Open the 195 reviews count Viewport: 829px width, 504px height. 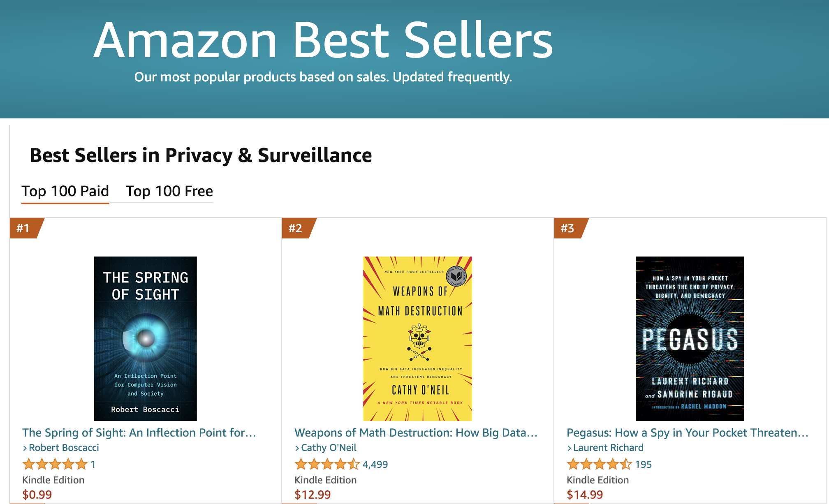(643, 465)
